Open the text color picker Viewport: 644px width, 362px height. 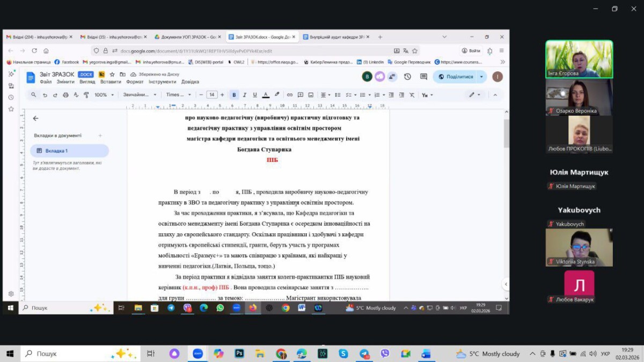click(266, 95)
